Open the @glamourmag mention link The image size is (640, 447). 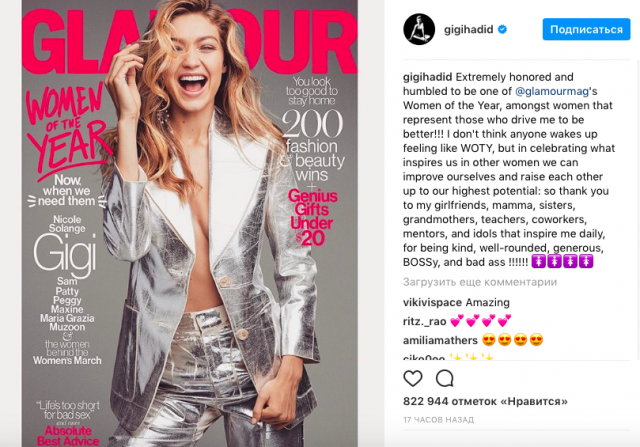pyautogui.click(x=552, y=91)
